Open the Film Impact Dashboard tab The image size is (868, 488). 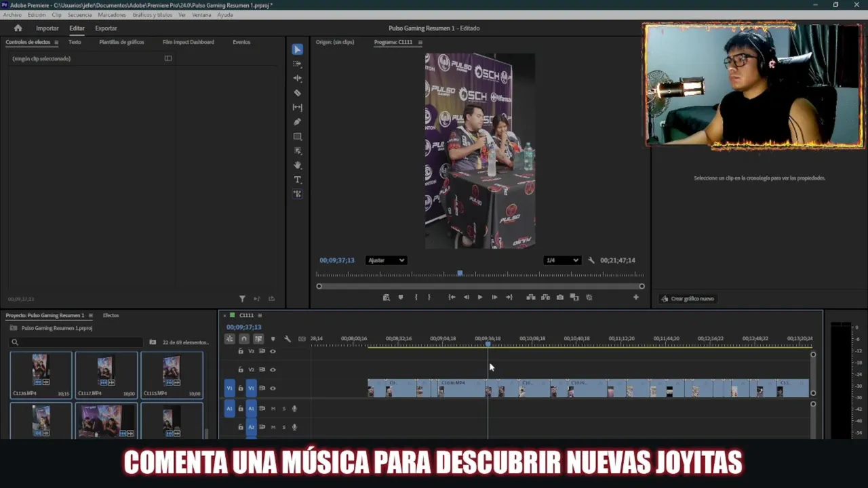pos(188,42)
